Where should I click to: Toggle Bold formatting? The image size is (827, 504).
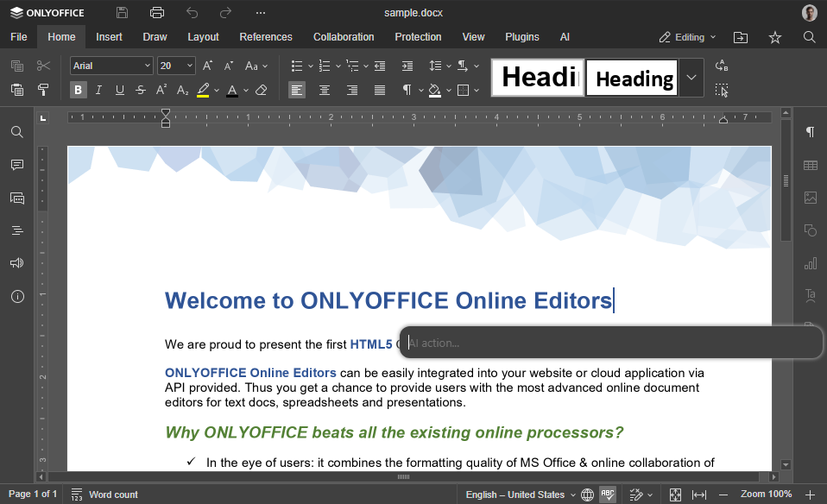pos(79,90)
